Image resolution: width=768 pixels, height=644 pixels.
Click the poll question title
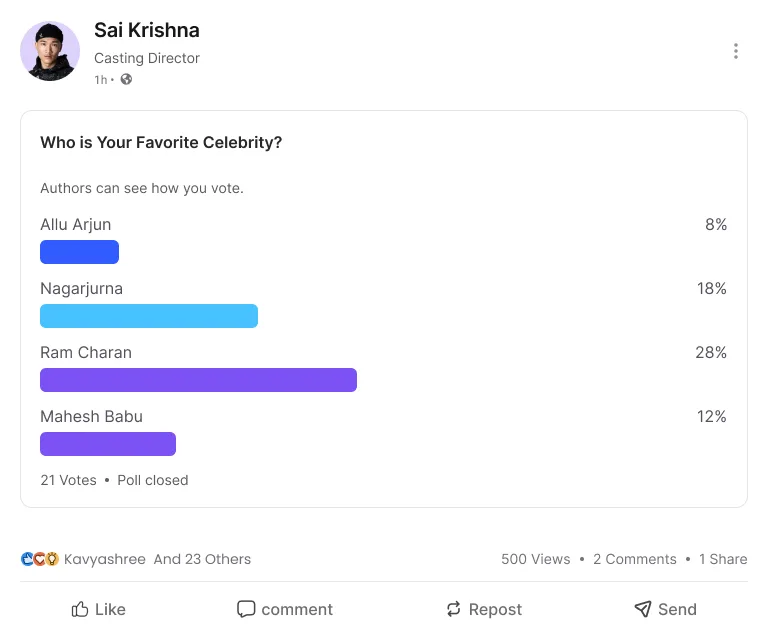[161, 143]
